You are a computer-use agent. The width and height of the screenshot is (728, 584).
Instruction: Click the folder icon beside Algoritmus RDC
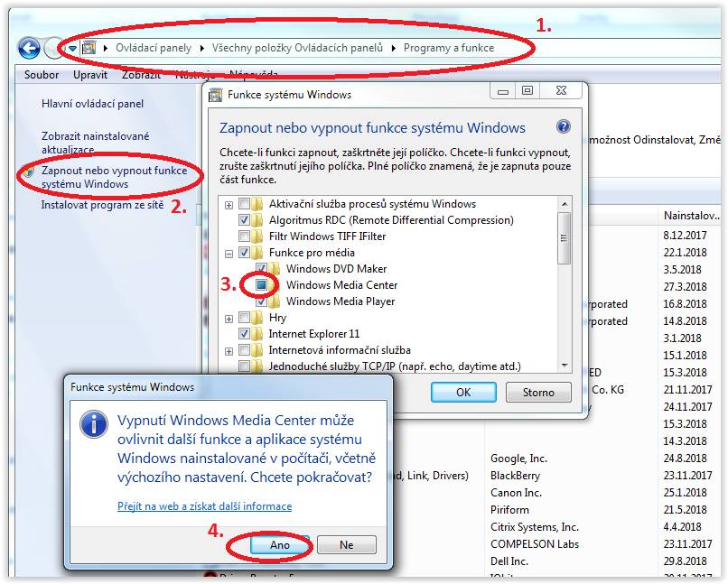tap(257, 220)
